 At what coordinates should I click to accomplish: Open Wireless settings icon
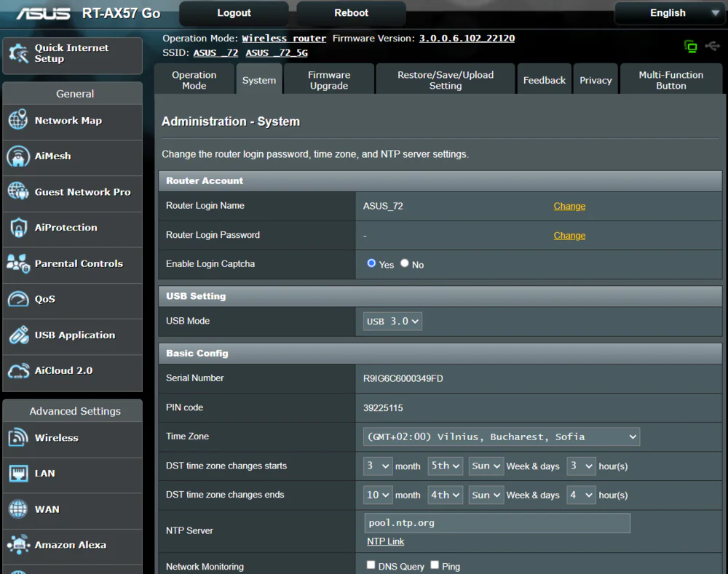pyautogui.click(x=18, y=437)
